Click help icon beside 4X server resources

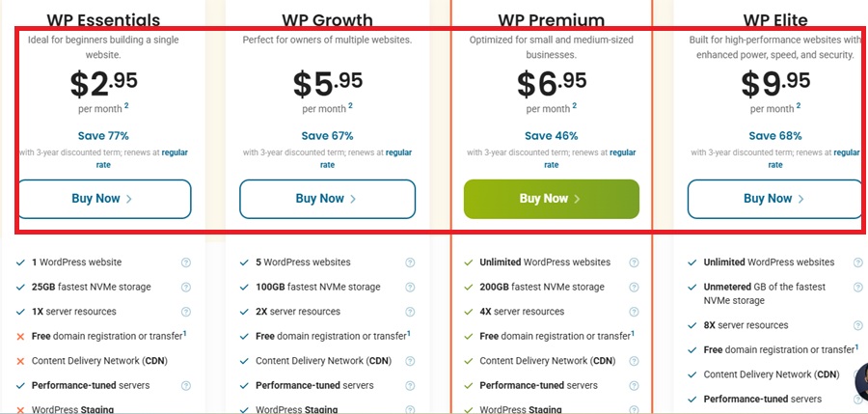pyautogui.click(x=634, y=313)
